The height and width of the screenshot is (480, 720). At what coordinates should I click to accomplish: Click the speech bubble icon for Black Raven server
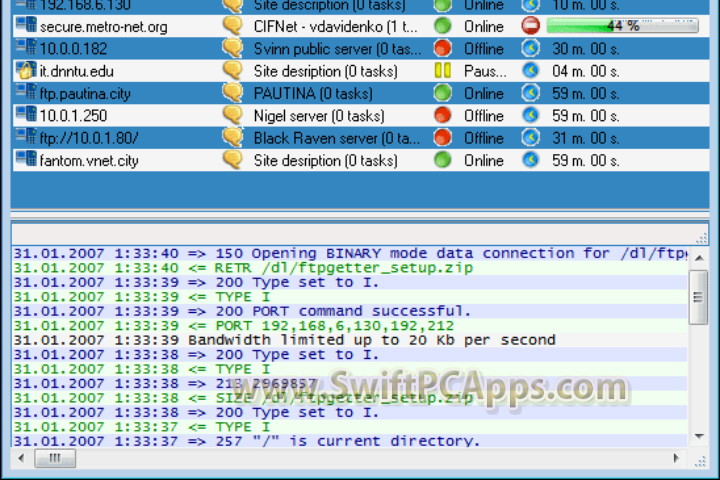point(233,137)
